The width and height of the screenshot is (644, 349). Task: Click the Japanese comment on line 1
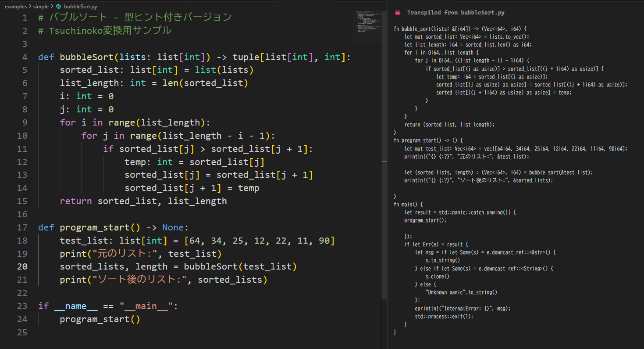click(x=135, y=18)
